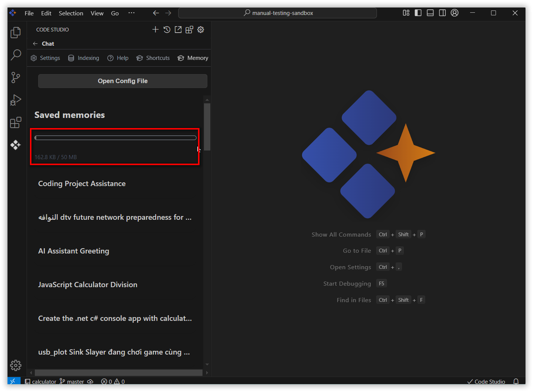Click Code Studio status bar entry

click(486, 382)
